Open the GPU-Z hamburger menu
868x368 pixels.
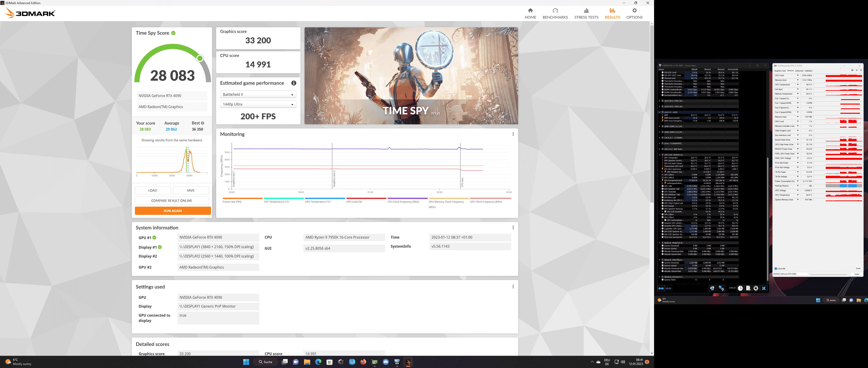pyautogui.click(x=861, y=70)
